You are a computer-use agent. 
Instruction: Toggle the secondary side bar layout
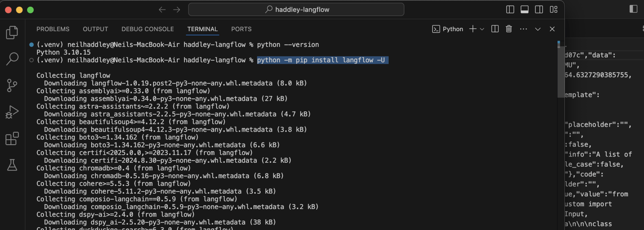coord(539,9)
